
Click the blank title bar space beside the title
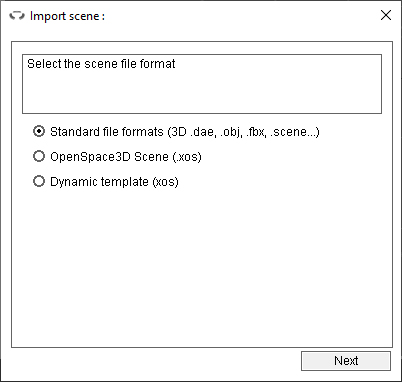pos(240,16)
